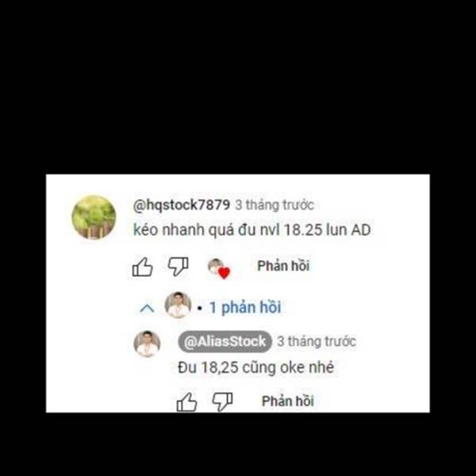Open the @hqstock7879 channel name link
Viewport: 476px width, 476px height.
182,205
